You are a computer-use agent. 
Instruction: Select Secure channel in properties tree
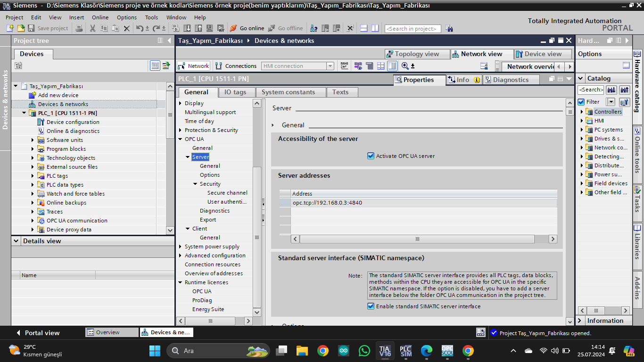coord(227,193)
